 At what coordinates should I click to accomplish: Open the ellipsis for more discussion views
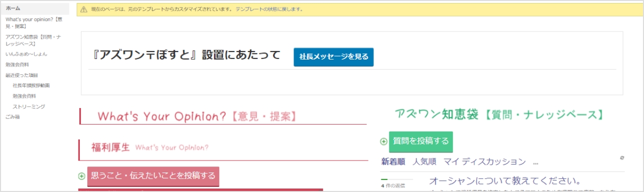[536, 162]
